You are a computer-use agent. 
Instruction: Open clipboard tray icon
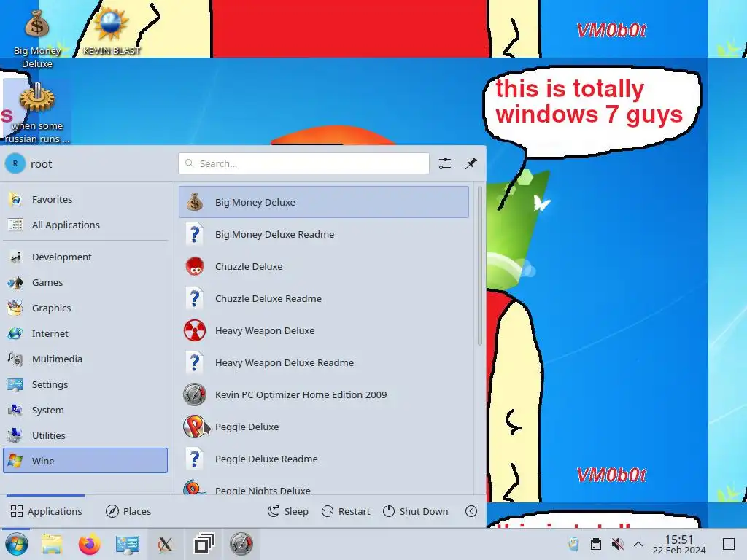tap(595, 544)
